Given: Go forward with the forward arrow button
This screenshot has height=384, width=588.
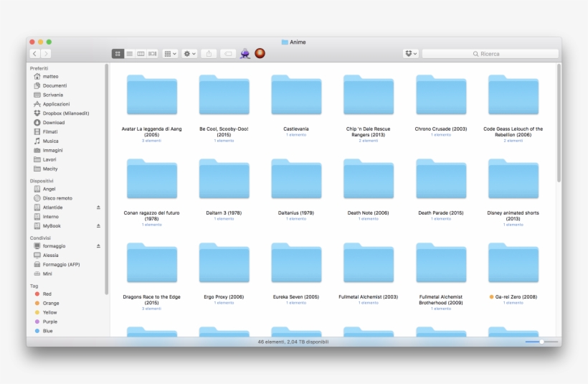Looking at the screenshot, I should tap(46, 54).
